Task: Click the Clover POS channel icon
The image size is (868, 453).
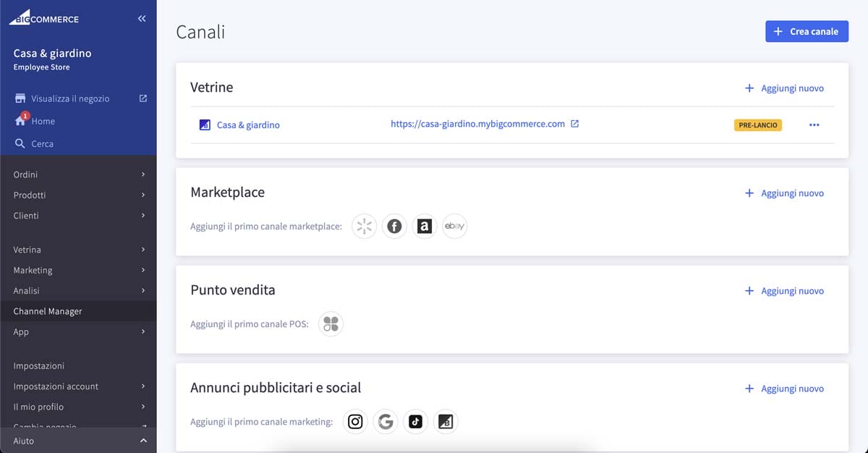Action: click(x=331, y=323)
